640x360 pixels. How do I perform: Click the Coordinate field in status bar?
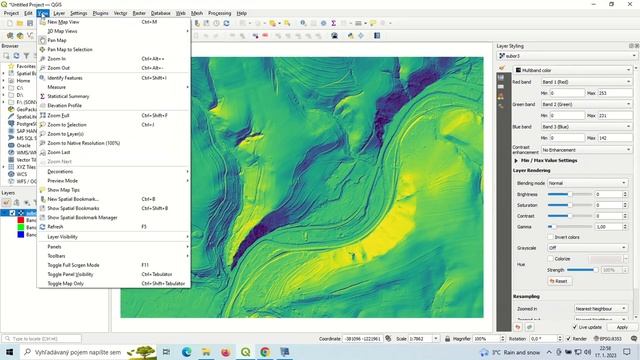[362, 339]
